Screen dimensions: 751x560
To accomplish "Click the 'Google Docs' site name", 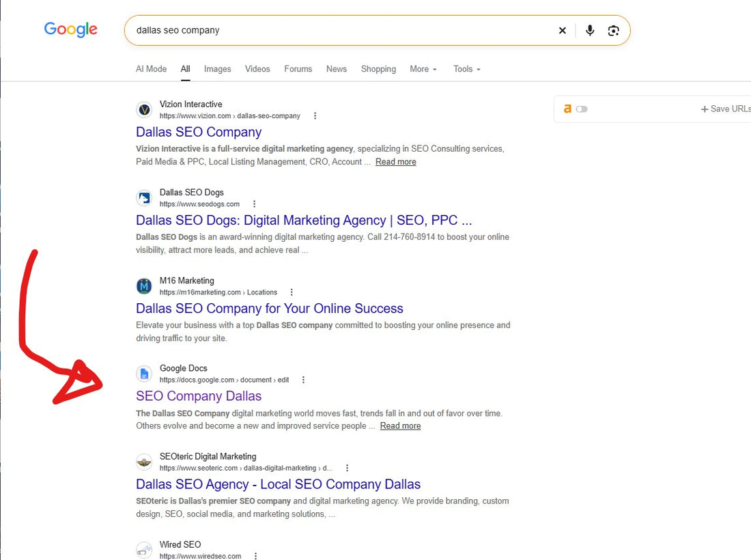I will [x=184, y=368].
